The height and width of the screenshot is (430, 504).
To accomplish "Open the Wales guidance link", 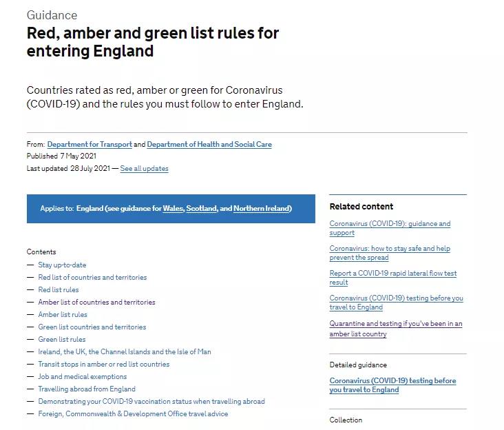I will click(x=173, y=208).
